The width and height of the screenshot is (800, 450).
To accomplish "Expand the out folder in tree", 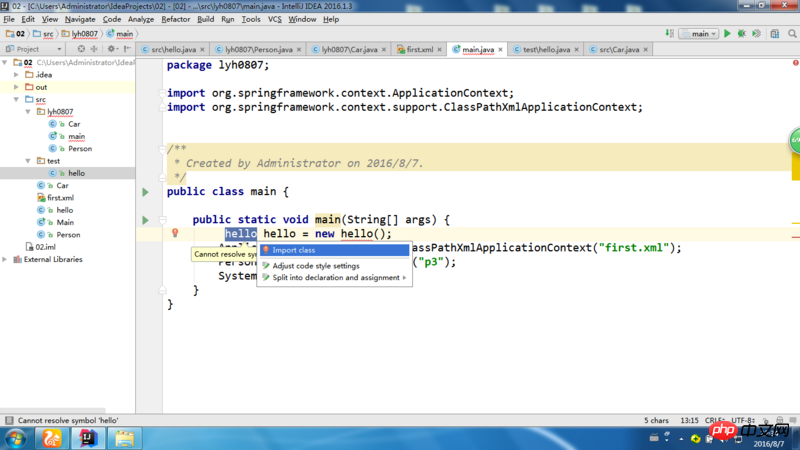I will (x=17, y=87).
